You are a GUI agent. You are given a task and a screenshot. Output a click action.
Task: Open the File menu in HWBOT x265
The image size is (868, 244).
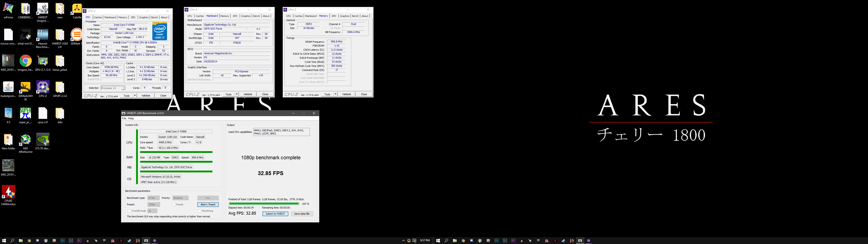124,118
